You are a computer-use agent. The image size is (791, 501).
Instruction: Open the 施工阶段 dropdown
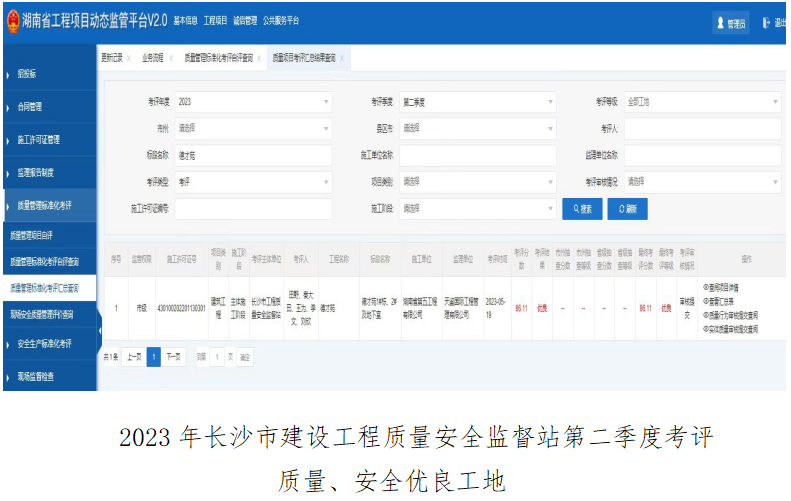coord(478,209)
